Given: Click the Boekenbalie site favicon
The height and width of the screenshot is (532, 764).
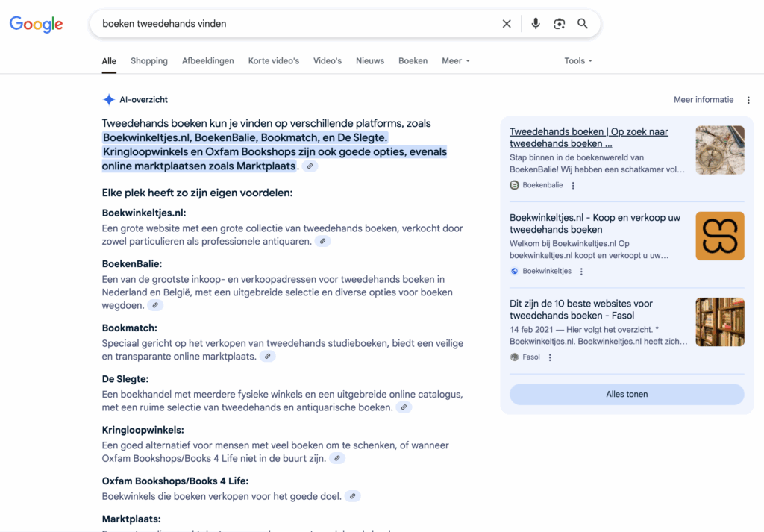Looking at the screenshot, I should pyautogui.click(x=514, y=185).
